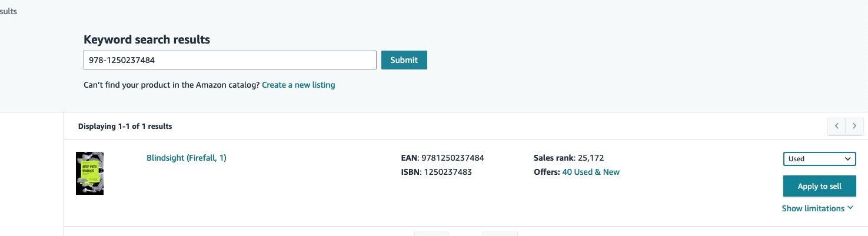This screenshot has width=868, height=236.
Task: Click Apply to sell button
Action: pyautogui.click(x=819, y=186)
